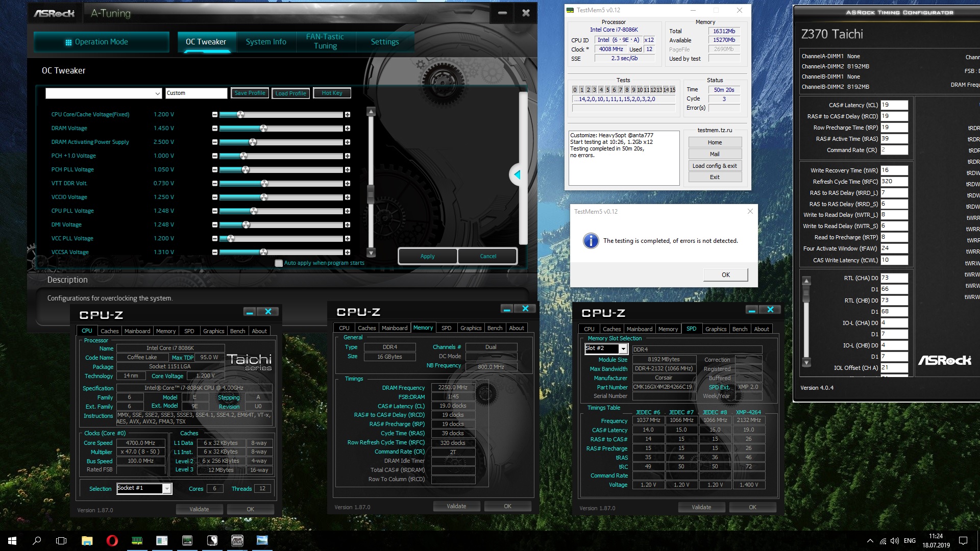Click Task View taskbar icon
The height and width of the screenshot is (551, 980).
click(x=61, y=541)
